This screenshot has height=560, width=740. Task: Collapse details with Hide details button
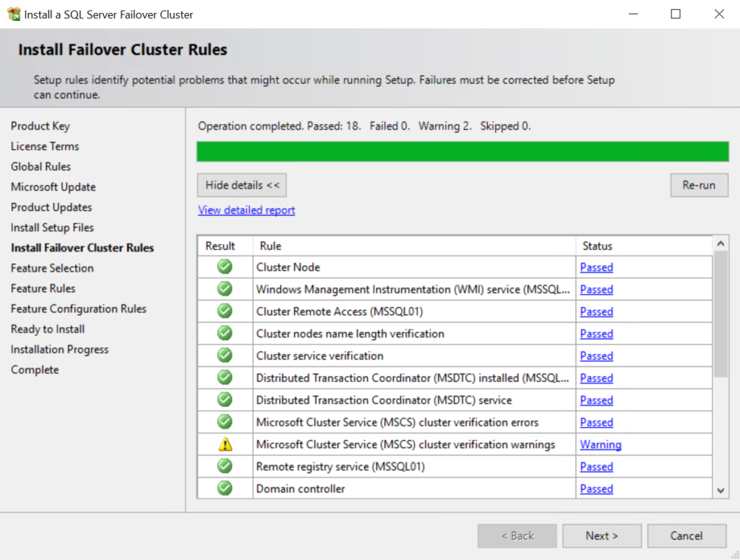pyautogui.click(x=241, y=185)
